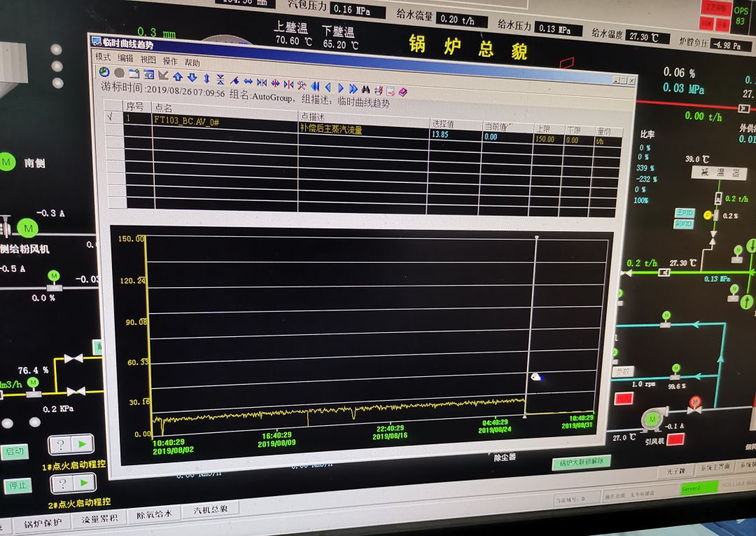Click the double-right fast-forward arrow icon

353,88
